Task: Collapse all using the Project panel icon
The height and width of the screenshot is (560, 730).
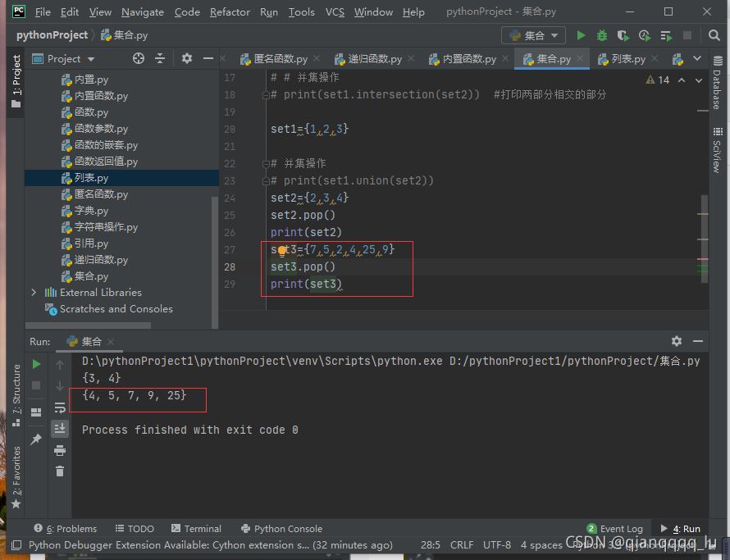Action: point(160,58)
